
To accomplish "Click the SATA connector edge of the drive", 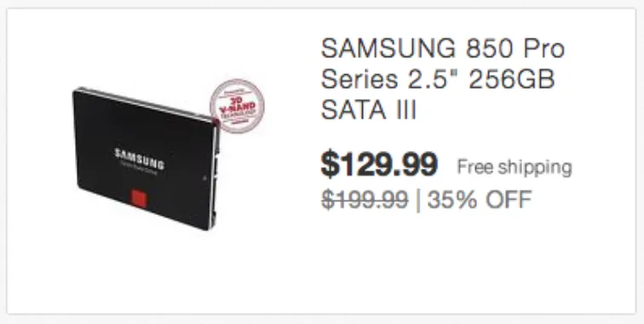I will coord(216,173).
